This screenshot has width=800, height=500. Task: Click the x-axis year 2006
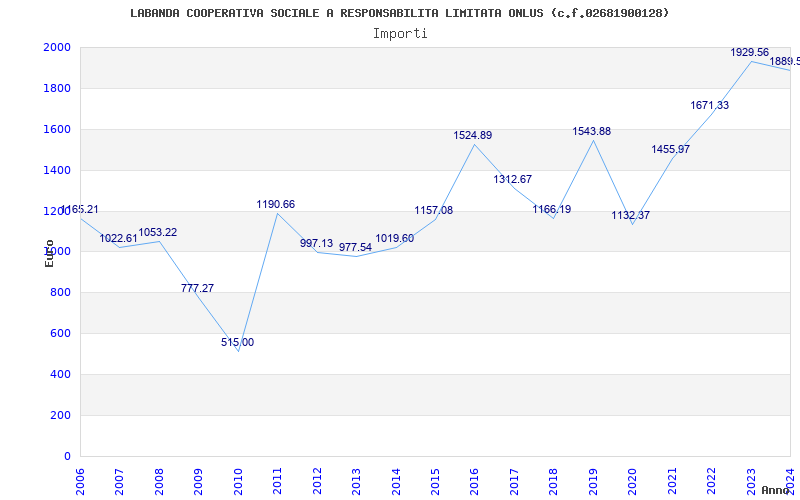point(80,482)
